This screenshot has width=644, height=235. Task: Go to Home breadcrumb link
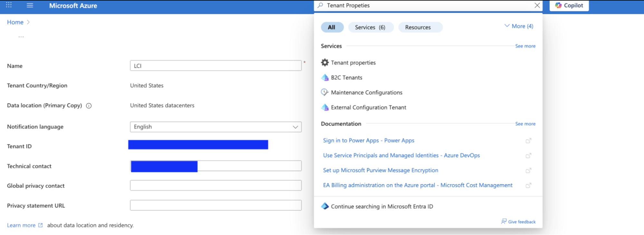(15, 22)
